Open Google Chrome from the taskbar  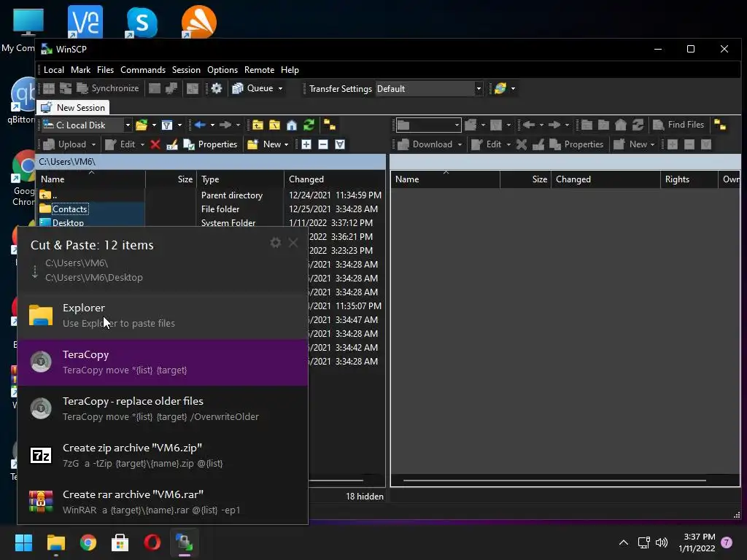pos(88,542)
